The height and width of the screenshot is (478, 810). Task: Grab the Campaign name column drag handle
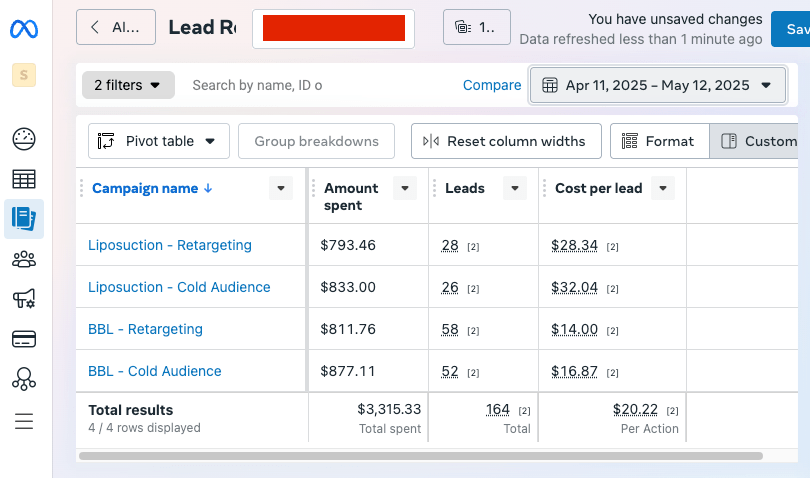point(82,188)
